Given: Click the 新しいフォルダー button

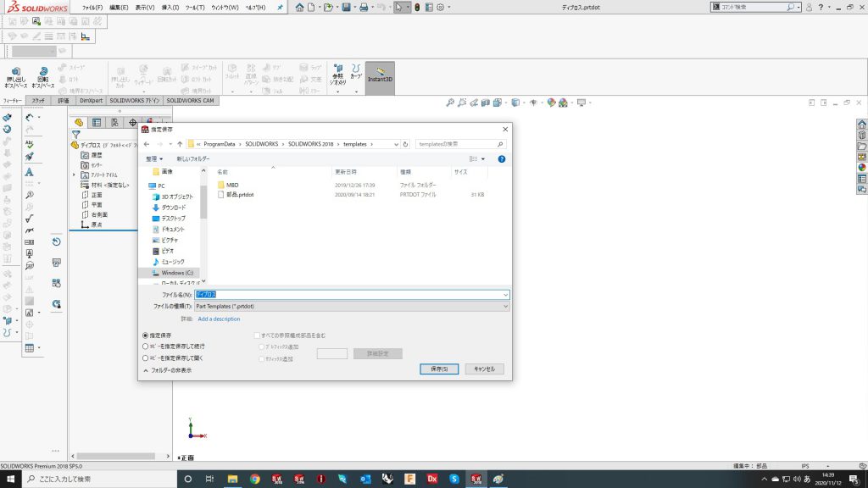Looking at the screenshot, I should (192, 158).
